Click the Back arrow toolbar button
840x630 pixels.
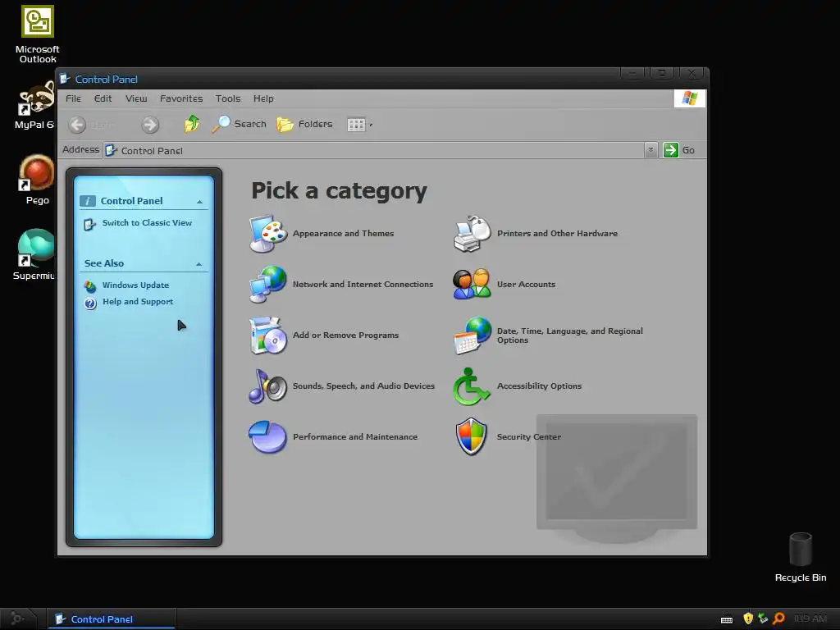point(77,125)
